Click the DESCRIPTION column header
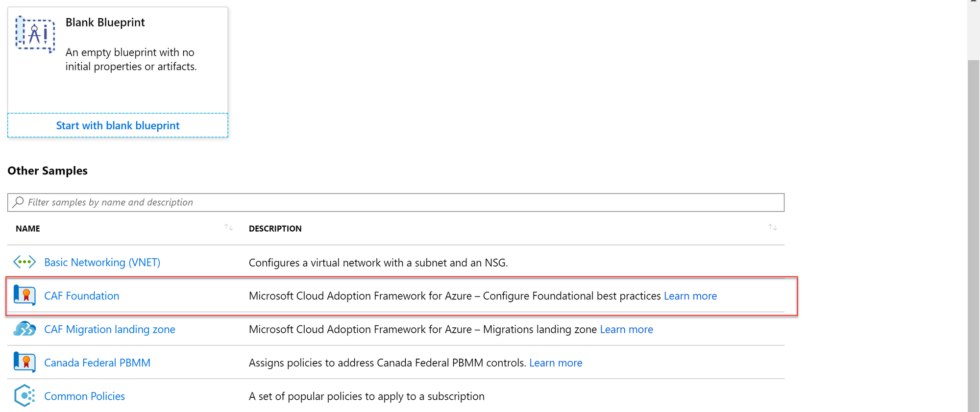 pyautogui.click(x=275, y=229)
